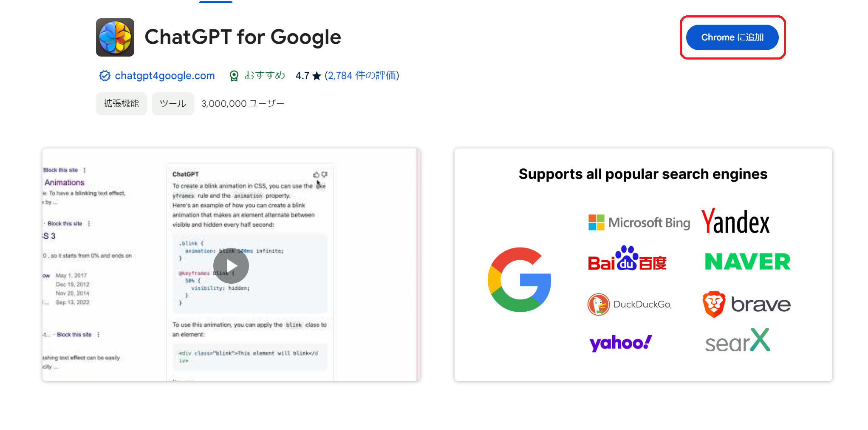This screenshot has height=430, width=868.
Task: Click the verified badge beside chatgpt4google.com
Action: 105,76
